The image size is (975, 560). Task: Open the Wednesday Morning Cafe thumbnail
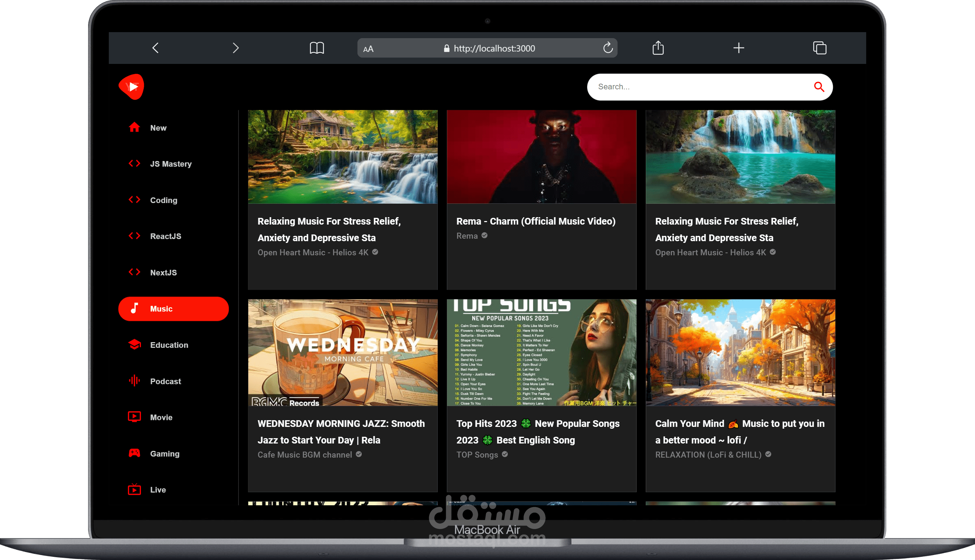pyautogui.click(x=342, y=352)
